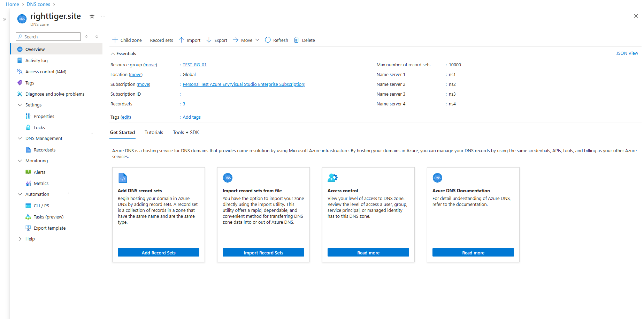Click the Import toolbar button
644x319 pixels.
coord(190,40)
